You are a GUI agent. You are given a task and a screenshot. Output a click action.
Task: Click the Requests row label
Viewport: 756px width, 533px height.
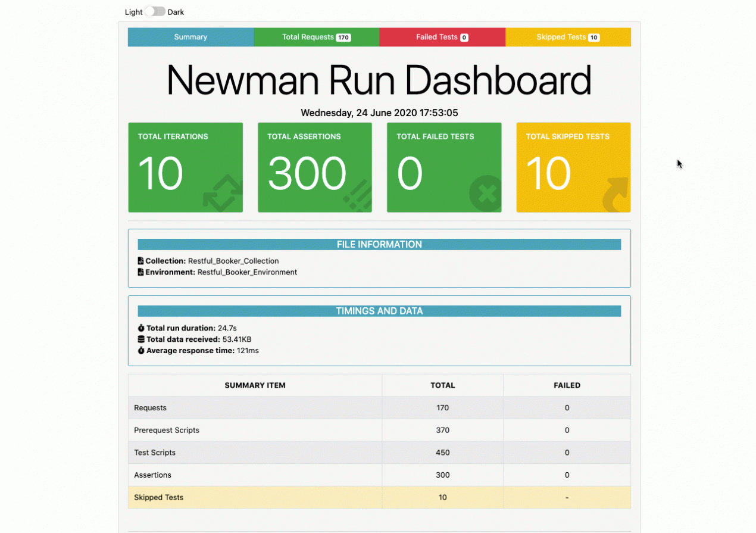pos(150,408)
